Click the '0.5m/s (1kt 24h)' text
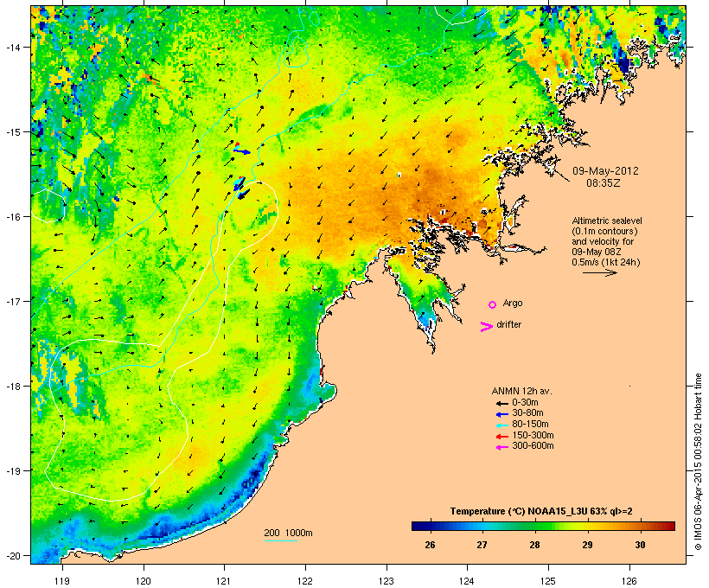709x588 pixels. 606,262
